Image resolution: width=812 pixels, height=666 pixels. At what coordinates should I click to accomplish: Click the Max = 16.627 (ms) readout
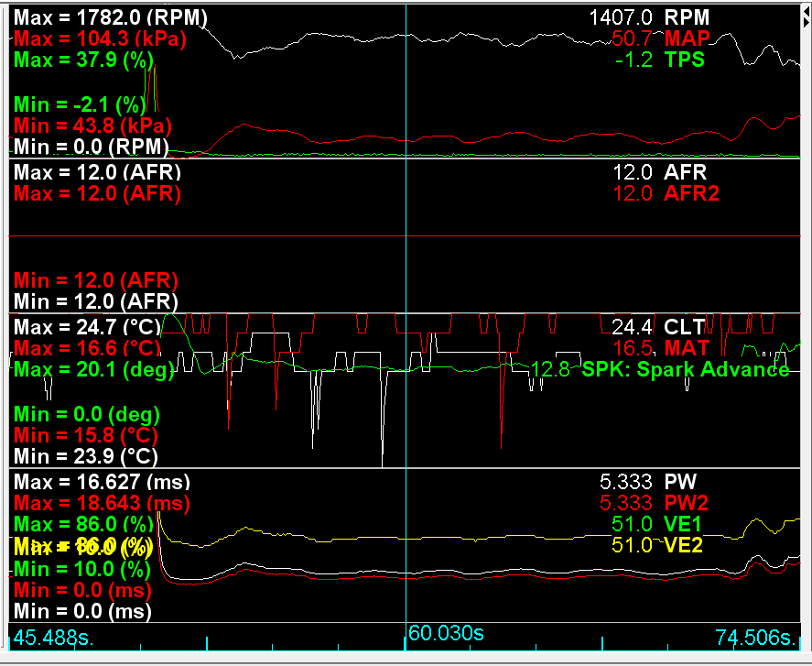pyautogui.click(x=103, y=481)
